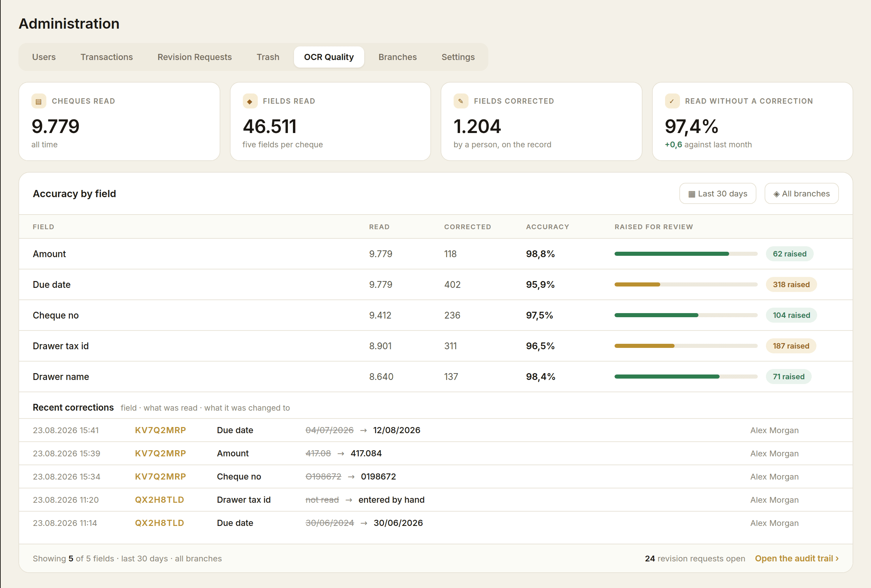
Task: Click the 97,4% read without correction value
Action: pyautogui.click(x=691, y=126)
